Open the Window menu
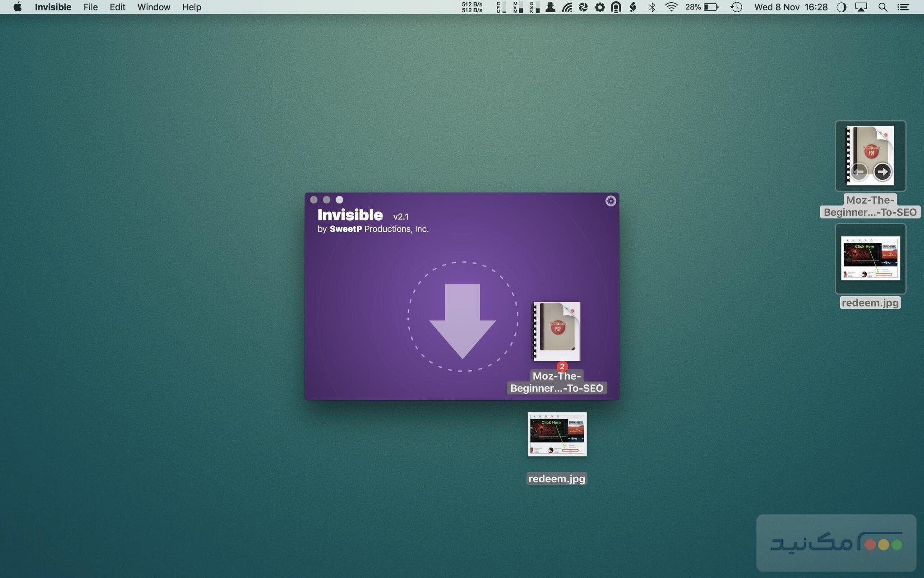924x578 pixels. click(x=154, y=7)
